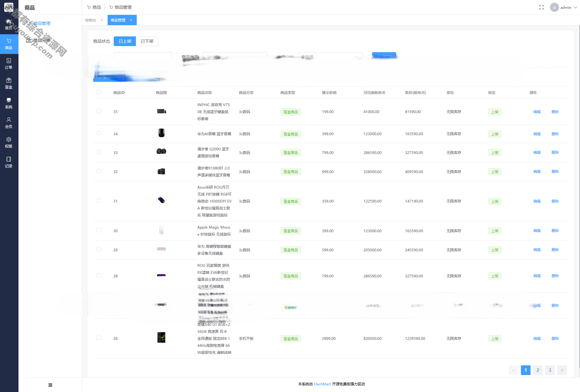Open the 请选择 category dropdown
Screen dimensions: 580x392
click(x=330, y=57)
